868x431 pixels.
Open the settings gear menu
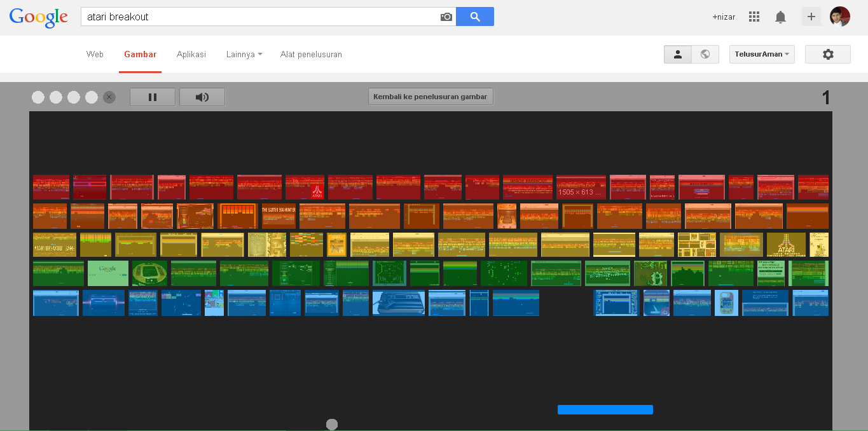point(828,55)
